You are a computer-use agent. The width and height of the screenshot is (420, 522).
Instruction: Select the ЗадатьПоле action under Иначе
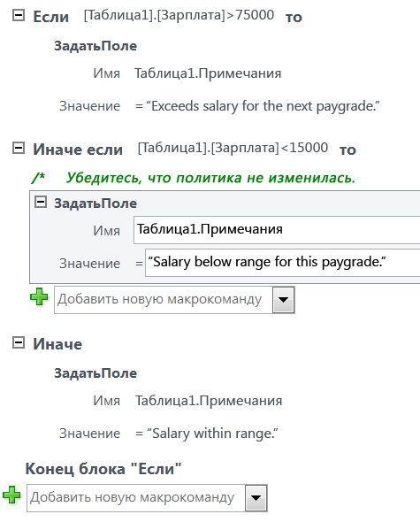click(x=95, y=373)
